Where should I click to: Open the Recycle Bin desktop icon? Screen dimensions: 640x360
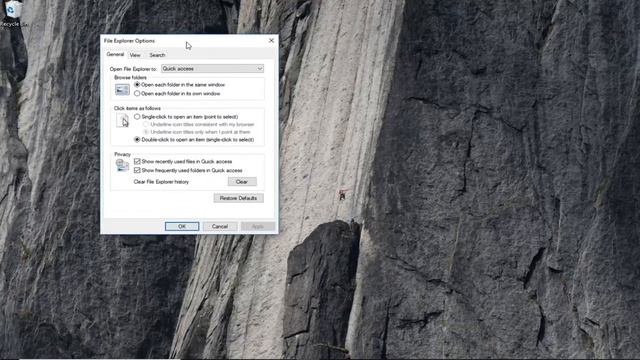point(12,13)
